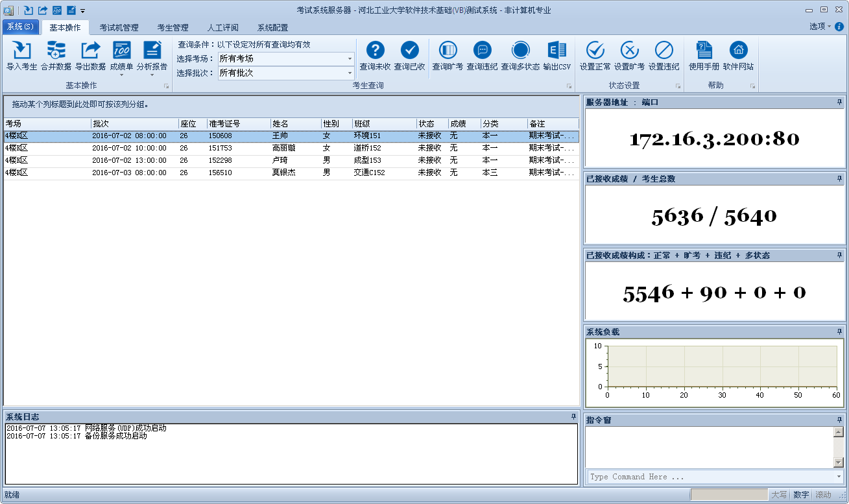Click the score sheet icon in quick access toolbar
Screen dimensions: 849x504
(x=57, y=10)
